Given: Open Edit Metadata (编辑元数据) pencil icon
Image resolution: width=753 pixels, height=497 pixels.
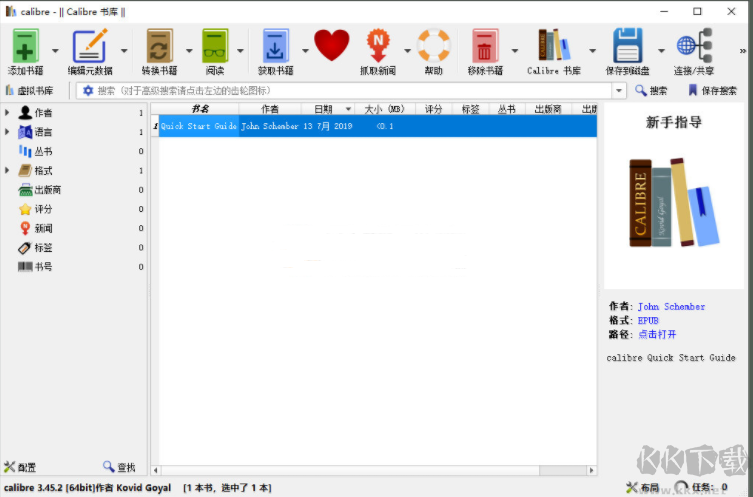Looking at the screenshot, I should click(x=89, y=47).
